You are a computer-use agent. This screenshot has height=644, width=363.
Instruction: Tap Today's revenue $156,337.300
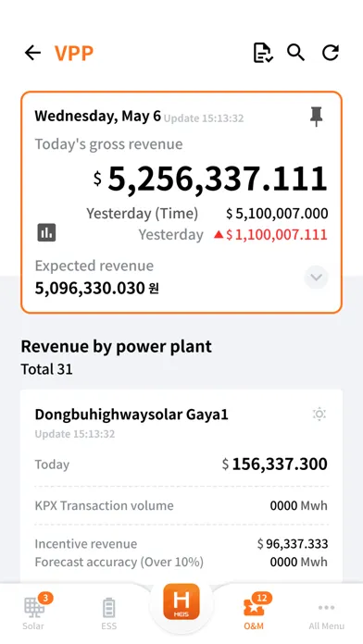click(x=275, y=464)
